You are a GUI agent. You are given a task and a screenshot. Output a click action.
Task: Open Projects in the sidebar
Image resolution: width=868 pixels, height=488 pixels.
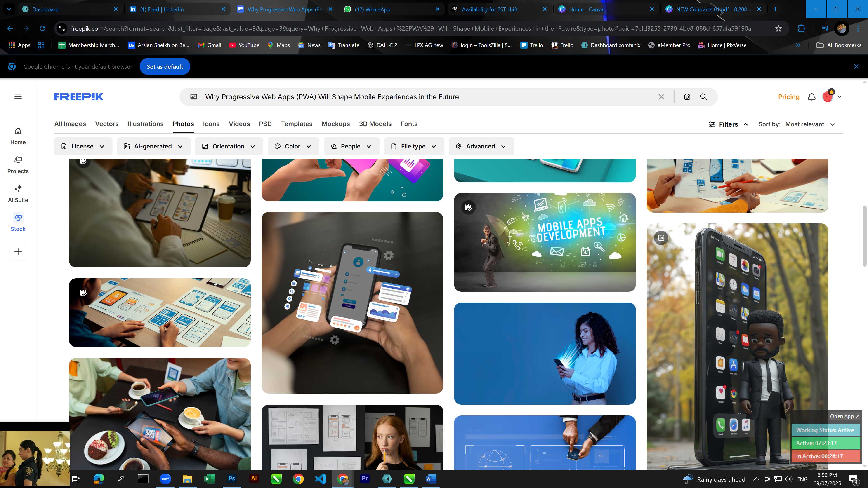(x=18, y=165)
